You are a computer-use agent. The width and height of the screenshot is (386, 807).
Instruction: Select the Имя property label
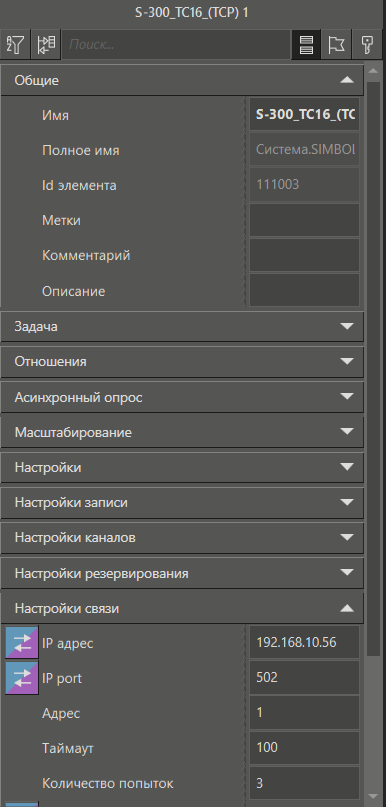coord(56,115)
